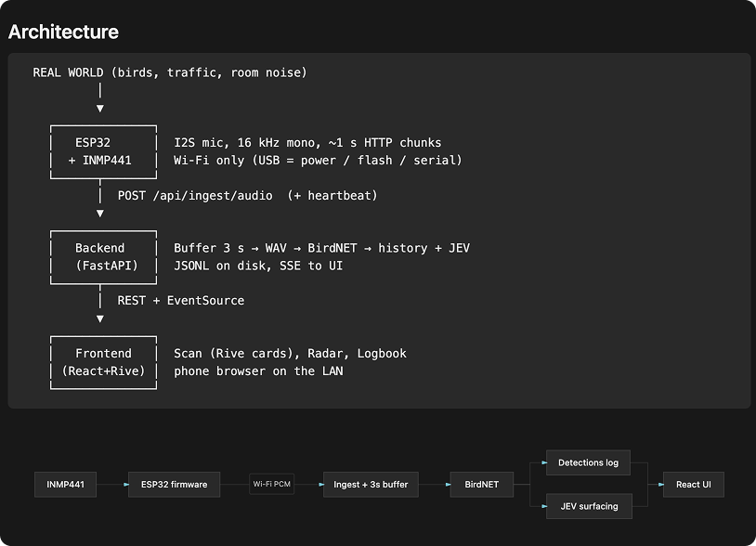Click the "Wi-Fi only (USB = power / flash / serial)" line
Viewport: 756px width, 546px height.
318,161
